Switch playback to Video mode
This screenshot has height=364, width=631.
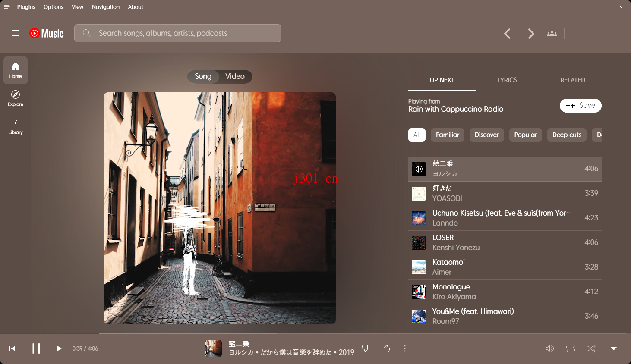tap(234, 76)
